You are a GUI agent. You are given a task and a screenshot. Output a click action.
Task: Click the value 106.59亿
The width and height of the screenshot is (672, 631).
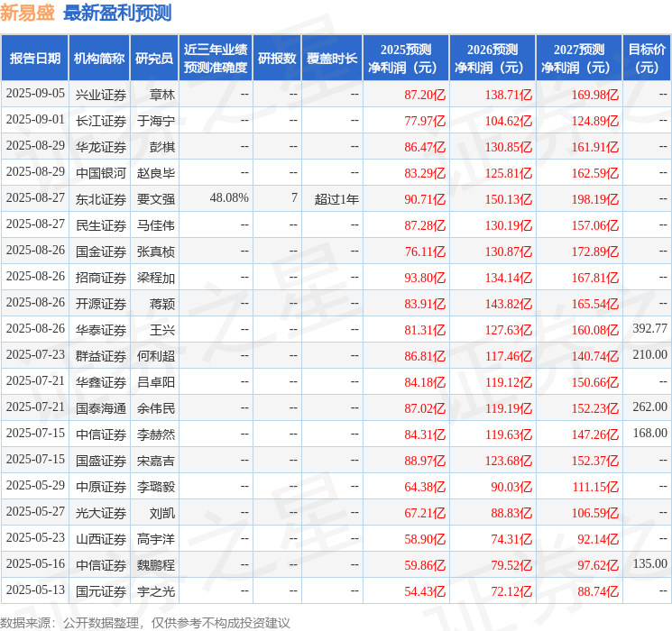click(x=594, y=513)
